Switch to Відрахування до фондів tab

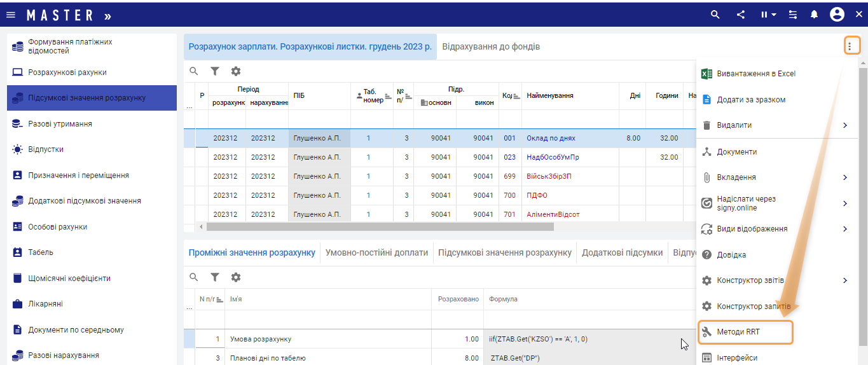coord(491,47)
